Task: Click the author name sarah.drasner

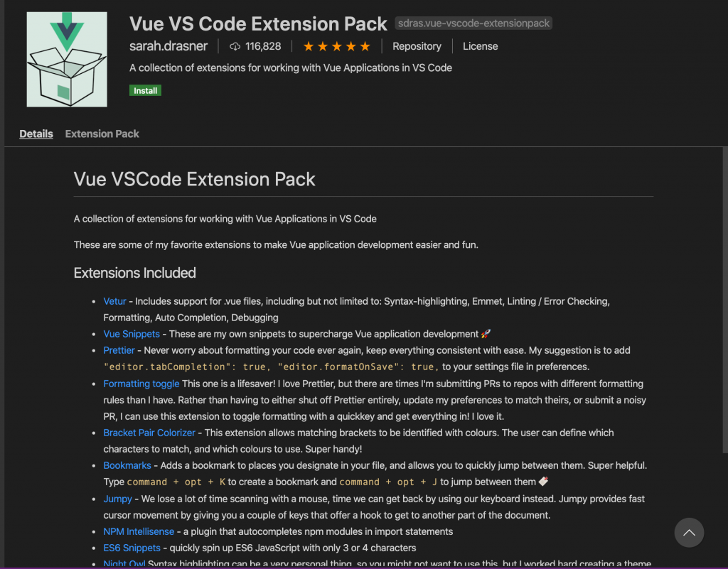Action: pos(169,46)
